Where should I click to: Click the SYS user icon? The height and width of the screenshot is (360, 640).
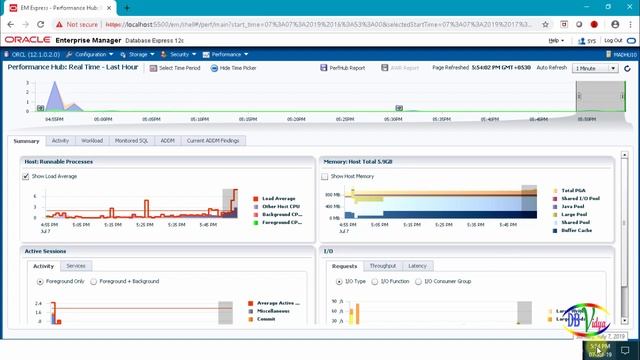click(582, 41)
